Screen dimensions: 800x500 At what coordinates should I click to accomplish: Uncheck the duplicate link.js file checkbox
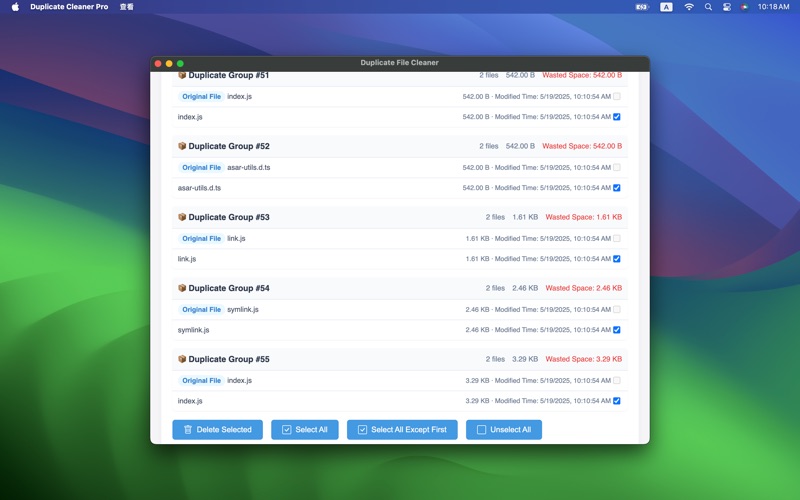(x=617, y=259)
